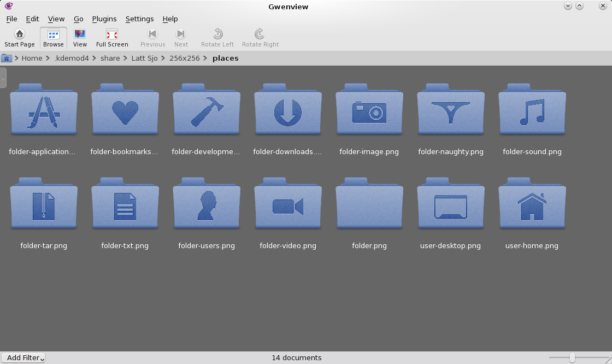Navigate to share in breadcrumb

[x=110, y=58]
